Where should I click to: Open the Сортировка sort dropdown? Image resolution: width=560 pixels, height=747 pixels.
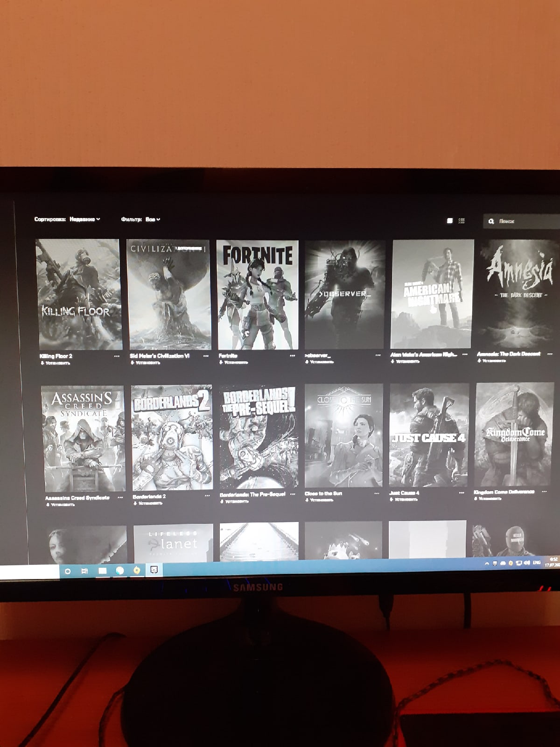click(84, 219)
